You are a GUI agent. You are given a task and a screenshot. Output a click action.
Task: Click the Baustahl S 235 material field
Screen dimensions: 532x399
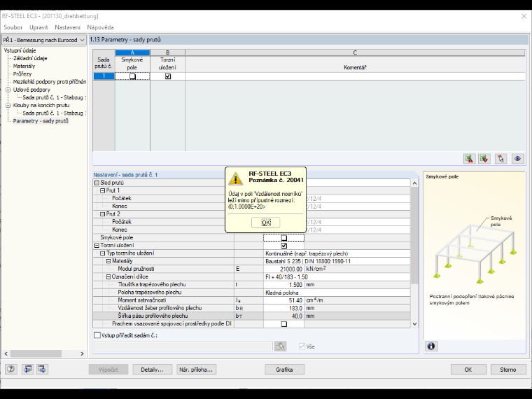coord(337,261)
